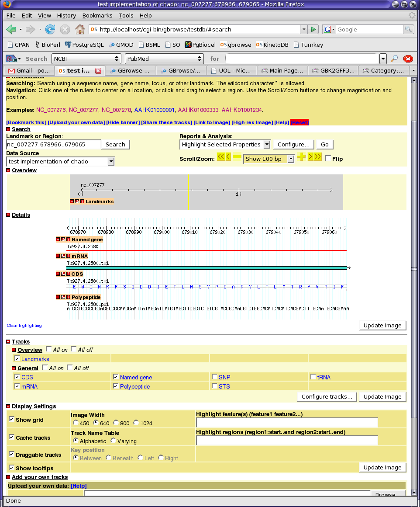The height and width of the screenshot is (507, 420).
Task: Click the Configure tracks button
Action: 327,397
